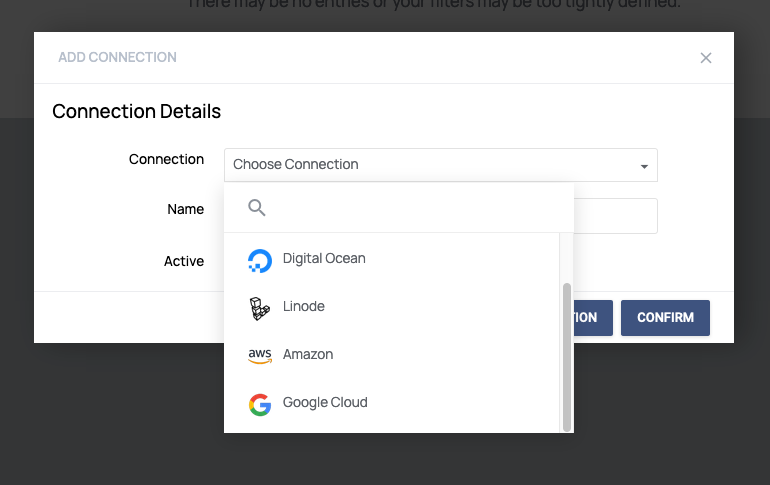
Task: Click the dropdown caret arrow
Action: pos(644,166)
